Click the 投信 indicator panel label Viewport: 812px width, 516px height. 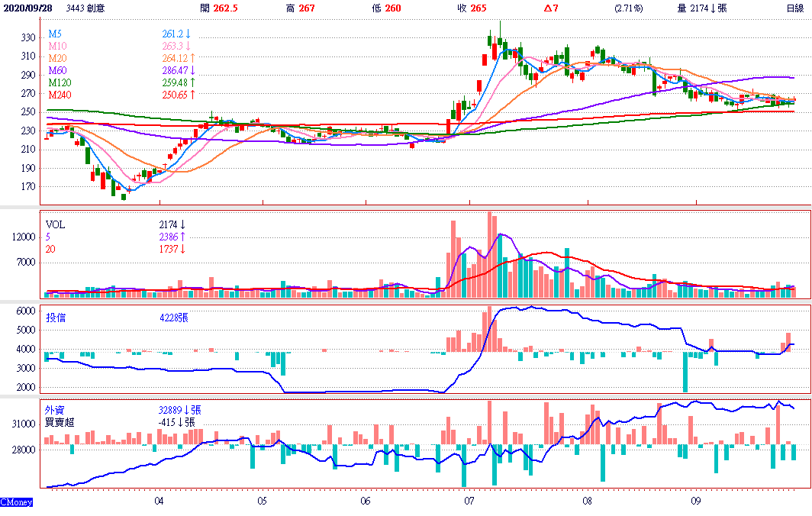click(55, 318)
